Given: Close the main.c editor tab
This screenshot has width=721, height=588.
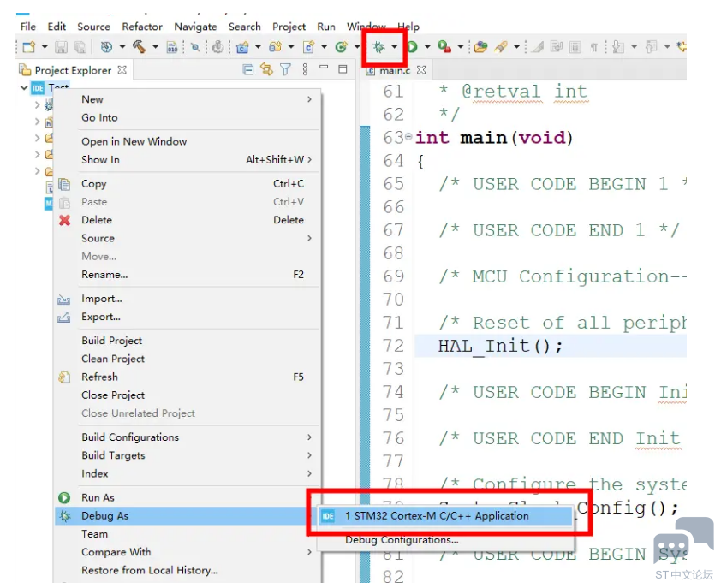Looking at the screenshot, I should [x=421, y=70].
